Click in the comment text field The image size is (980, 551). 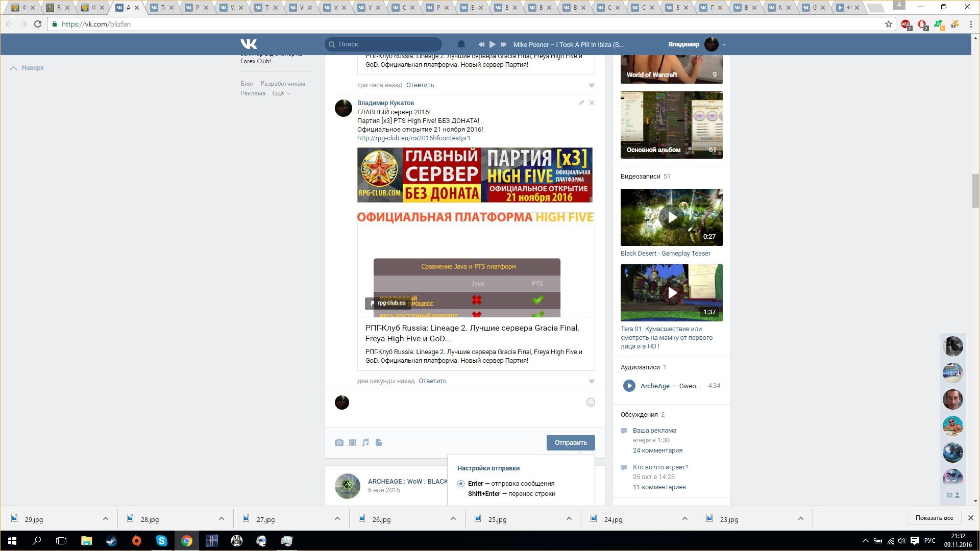click(x=464, y=403)
